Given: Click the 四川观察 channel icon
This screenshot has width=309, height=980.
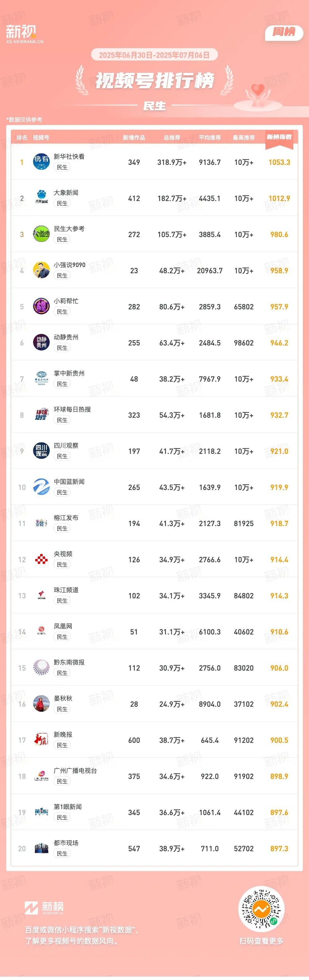Looking at the screenshot, I should click(x=41, y=451).
